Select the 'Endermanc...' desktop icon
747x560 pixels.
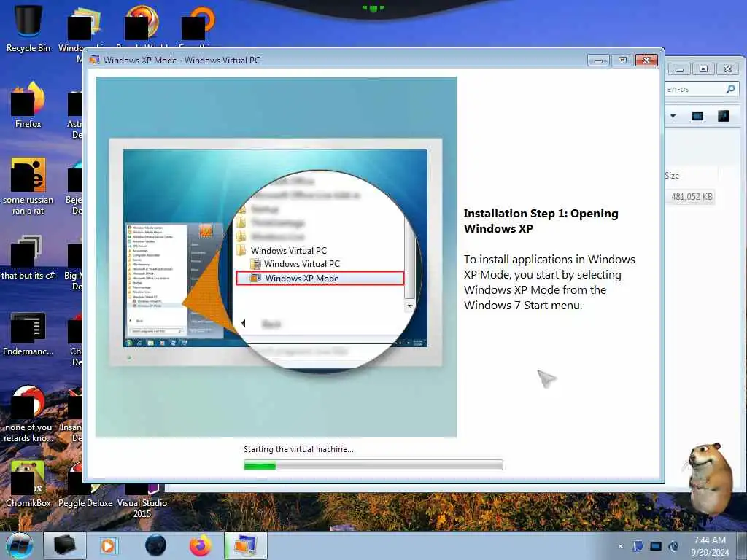click(x=28, y=333)
